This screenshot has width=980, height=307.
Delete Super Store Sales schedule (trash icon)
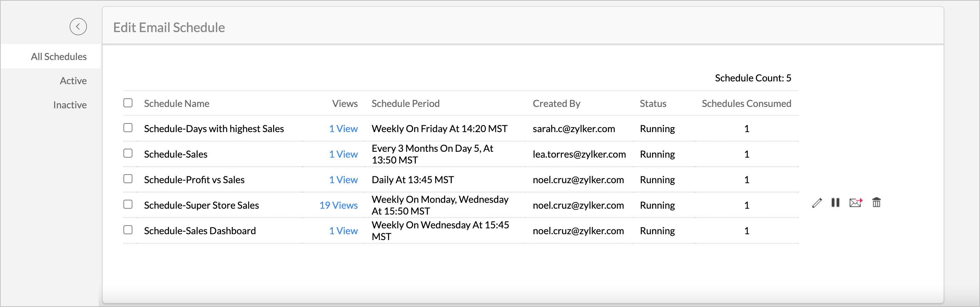877,203
